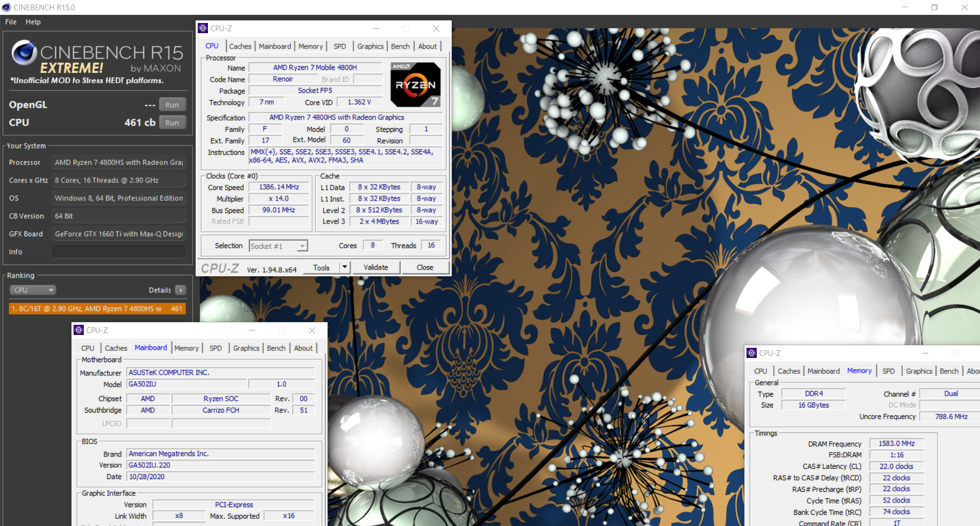Image resolution: width=980 pixels, height=526 pixels.
Task: Select CPU tab in Memory CPU-Z window
Action: [761, 371]
